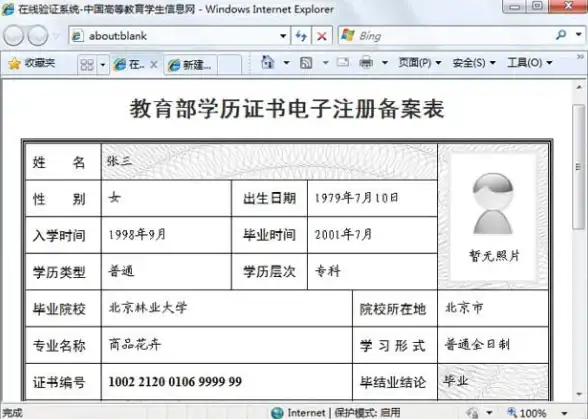Click birth date 1979年7月10日
The height and width of the screenshot is (419, 588).
356,198
